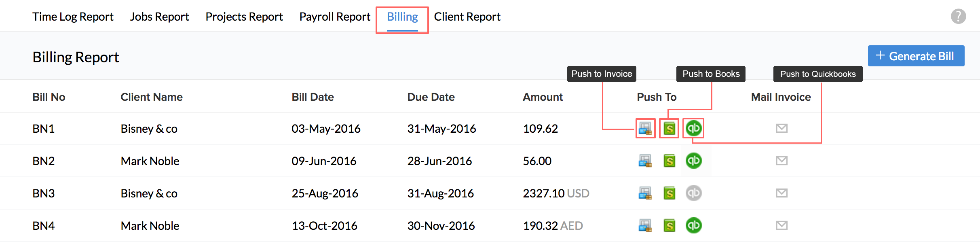Go to Projects Report tab
The image size is (980, 246).
[x=244, y=17]
